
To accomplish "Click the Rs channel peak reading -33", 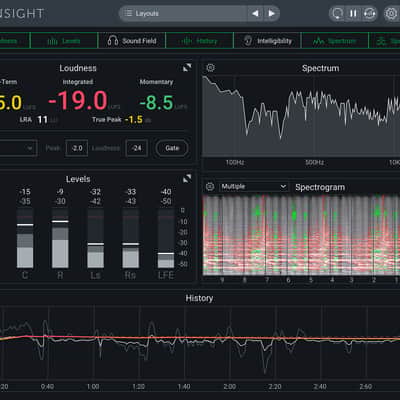I will [130, 192].
